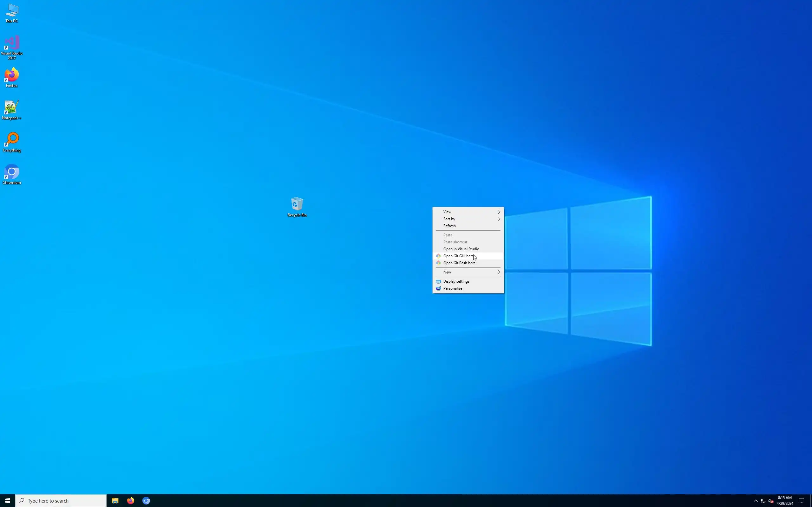Click the volume icon in system tray
Image resolution: width=812 pixels, height=507 pixels.
pyautogui.click(x=771, y=501)
